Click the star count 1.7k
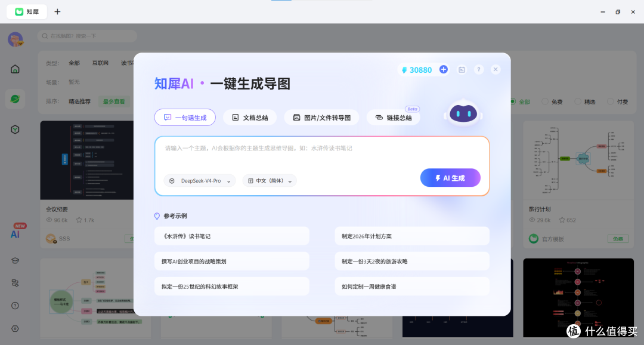Screen dimensions: 644x345 [85, 220]
